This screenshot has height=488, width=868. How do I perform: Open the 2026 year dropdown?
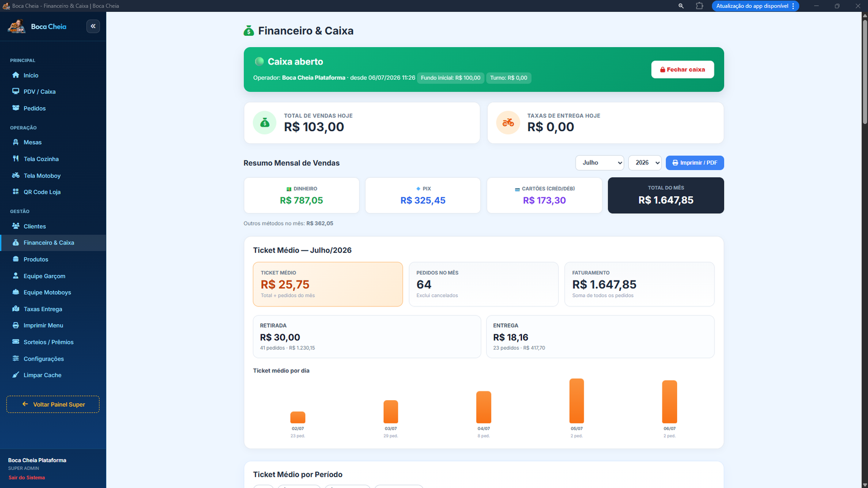pyautogui.click(x=644, y=163)
